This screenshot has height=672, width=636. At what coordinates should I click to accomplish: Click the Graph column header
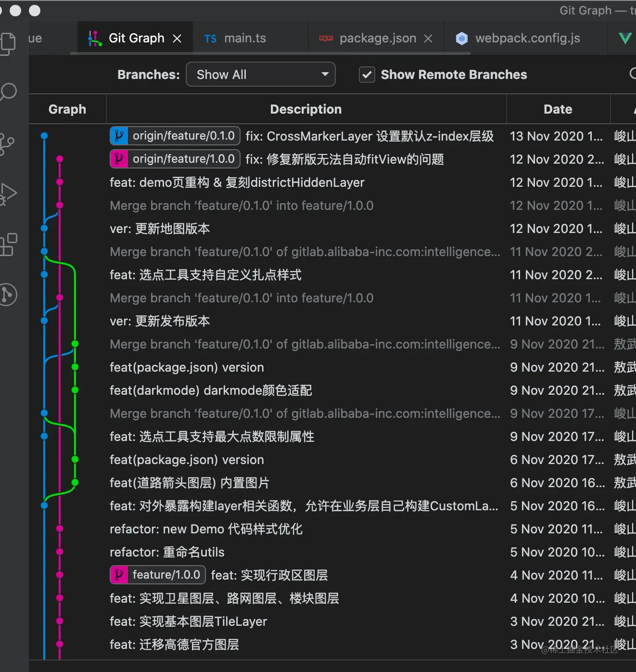click(67, 109)
